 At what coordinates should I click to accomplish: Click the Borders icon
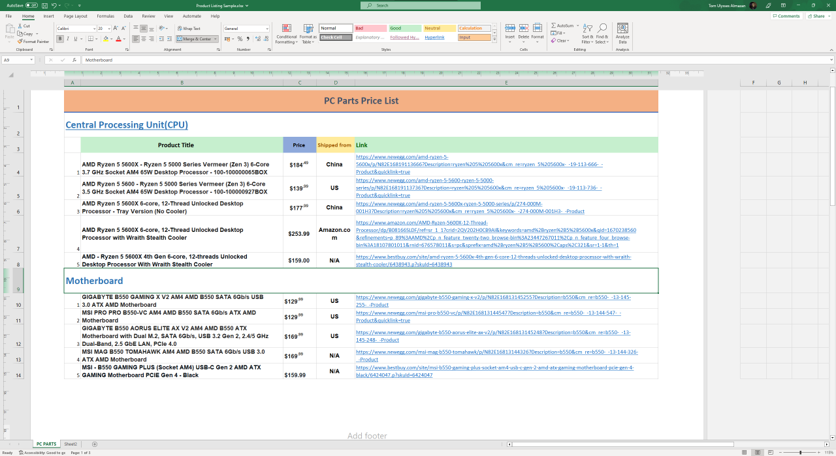tap(90, 39)
